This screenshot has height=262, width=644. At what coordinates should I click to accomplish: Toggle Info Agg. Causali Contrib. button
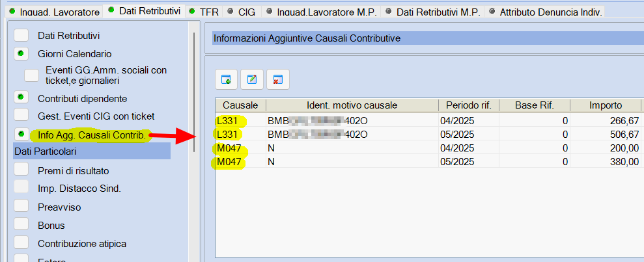(x=21, y=134)
